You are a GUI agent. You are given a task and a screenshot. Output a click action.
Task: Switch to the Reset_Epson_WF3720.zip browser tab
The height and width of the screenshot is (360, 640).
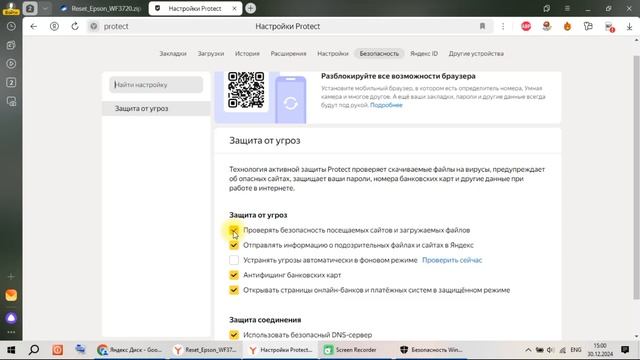click(101, 8)
